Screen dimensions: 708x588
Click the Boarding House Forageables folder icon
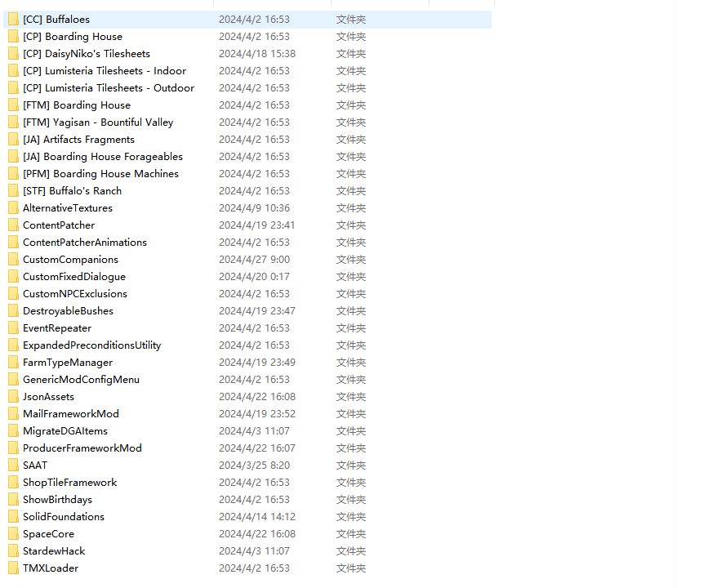click(x=14, y=157)
